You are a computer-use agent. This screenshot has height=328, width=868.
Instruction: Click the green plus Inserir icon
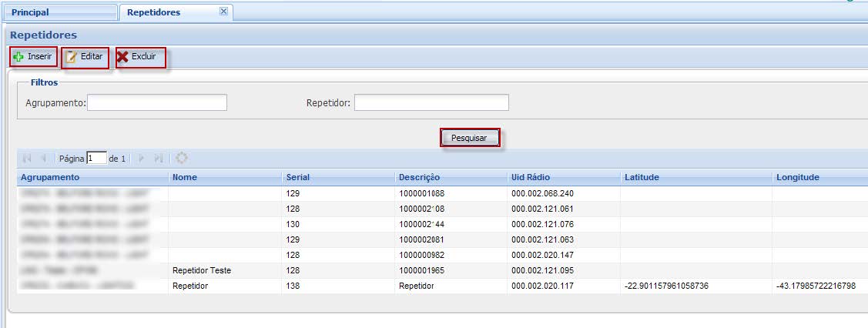tap(19, 57)
